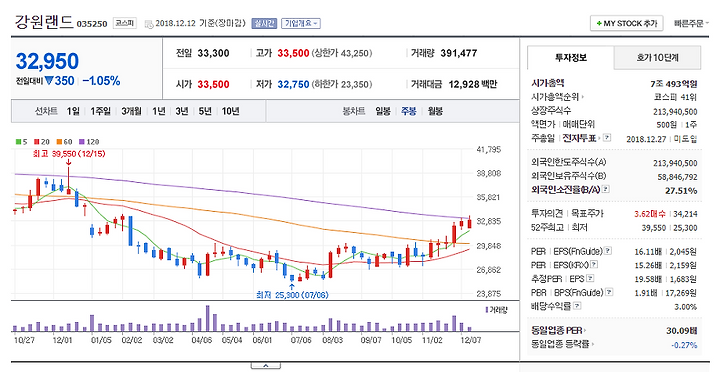720x372 pixels.
Task: Open help icon next to 외국인소진율(B/A)
Action: (x=606, y=189)
